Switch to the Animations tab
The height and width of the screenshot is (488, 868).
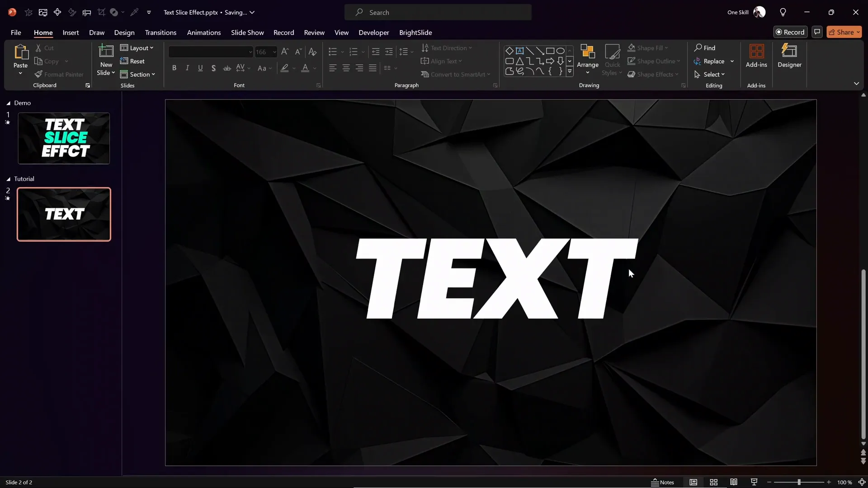pos(204,32)
